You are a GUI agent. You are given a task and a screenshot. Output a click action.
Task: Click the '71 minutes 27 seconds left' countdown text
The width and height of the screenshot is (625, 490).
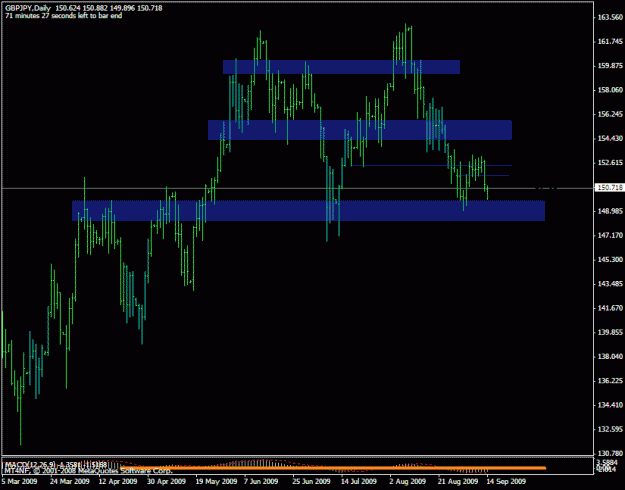(64, 16)
